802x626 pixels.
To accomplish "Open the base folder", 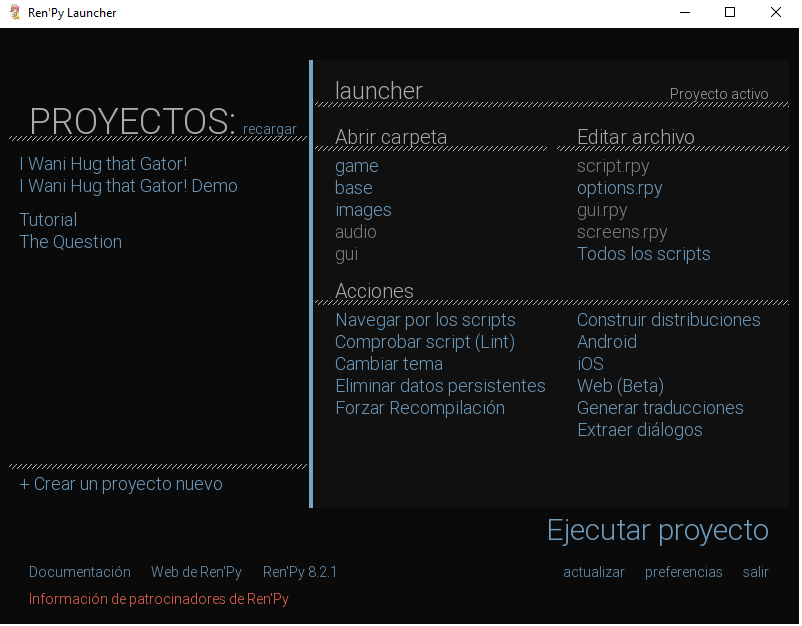I will pyautogui.click(x=353, y=188).
